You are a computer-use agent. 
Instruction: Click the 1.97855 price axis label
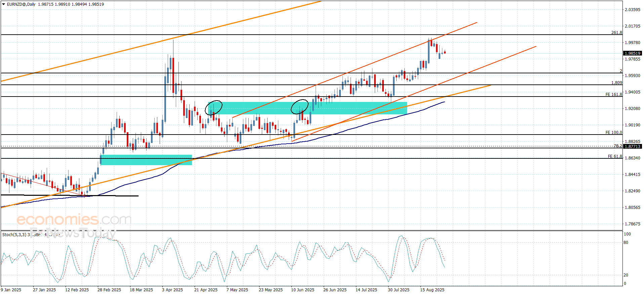point(633,59)
